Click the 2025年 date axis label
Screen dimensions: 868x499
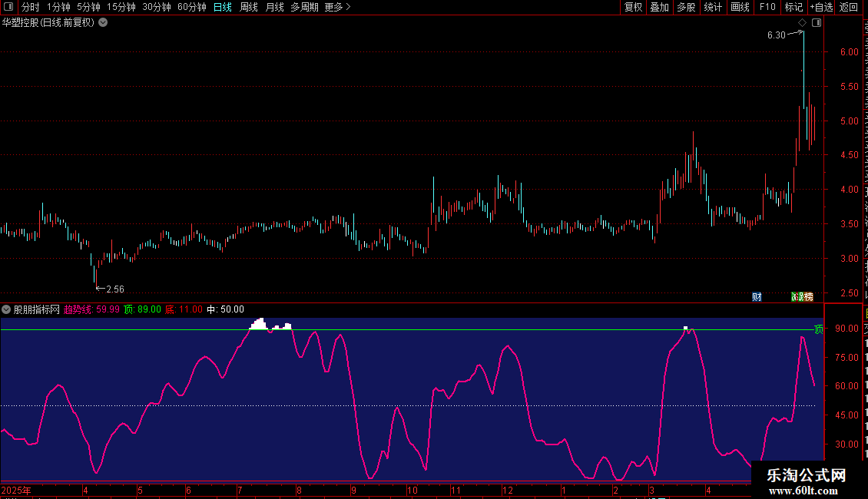[16, 490]
